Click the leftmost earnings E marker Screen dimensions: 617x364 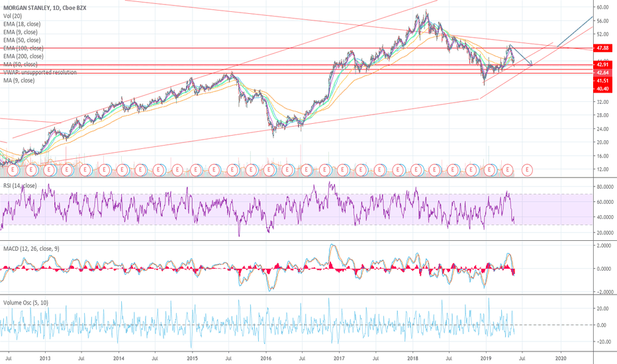[13, 170]
